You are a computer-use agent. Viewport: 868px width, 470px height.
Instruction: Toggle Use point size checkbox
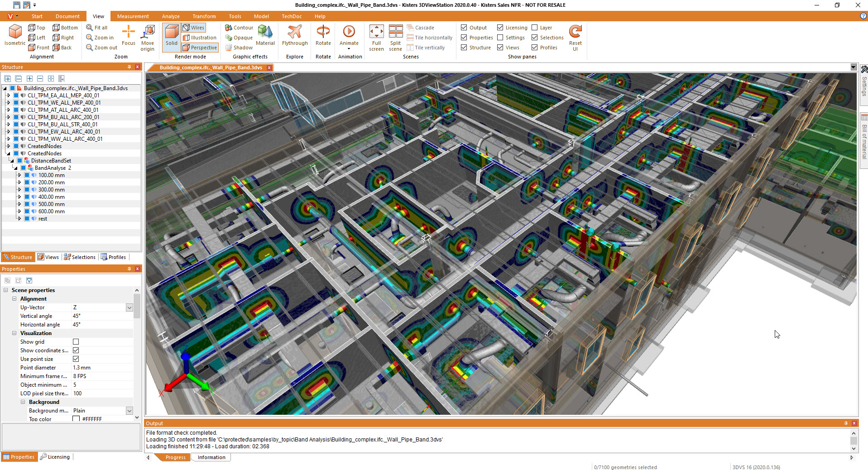coord(76,359)
